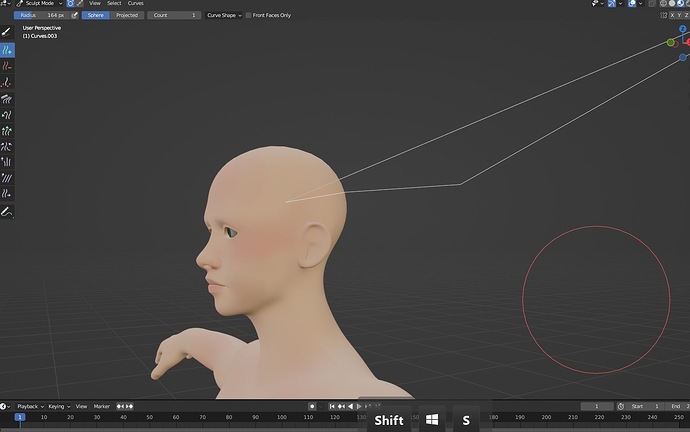Viewport: 690px width, 432px height.
Task: Select the Slide brush tool
Action: tap(7, 194)
